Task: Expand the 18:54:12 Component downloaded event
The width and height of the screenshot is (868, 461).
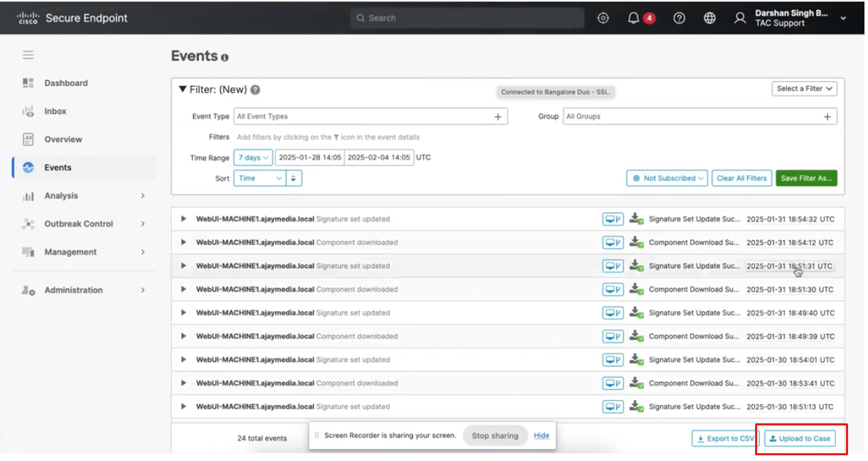Action: click(x=184, y=243)
